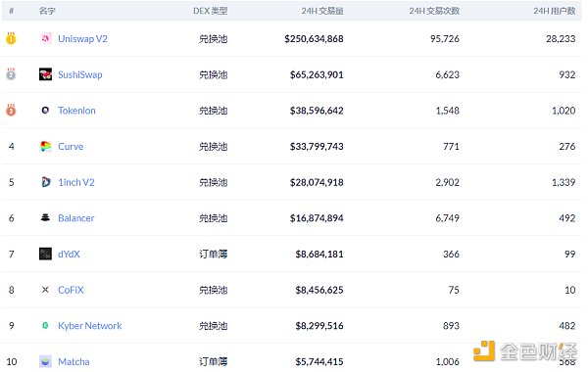
Task: Click the Curve rainbow logo icon
Action: click(x=45, y=146)
